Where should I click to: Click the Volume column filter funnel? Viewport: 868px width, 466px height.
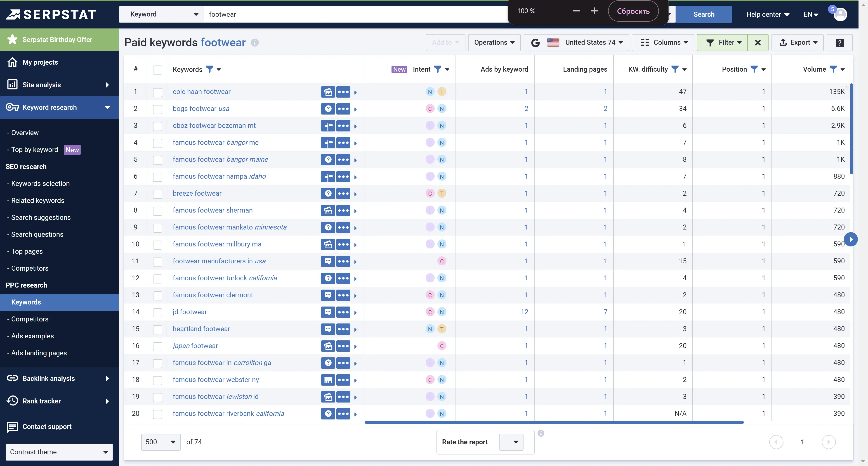click(833, 69)
